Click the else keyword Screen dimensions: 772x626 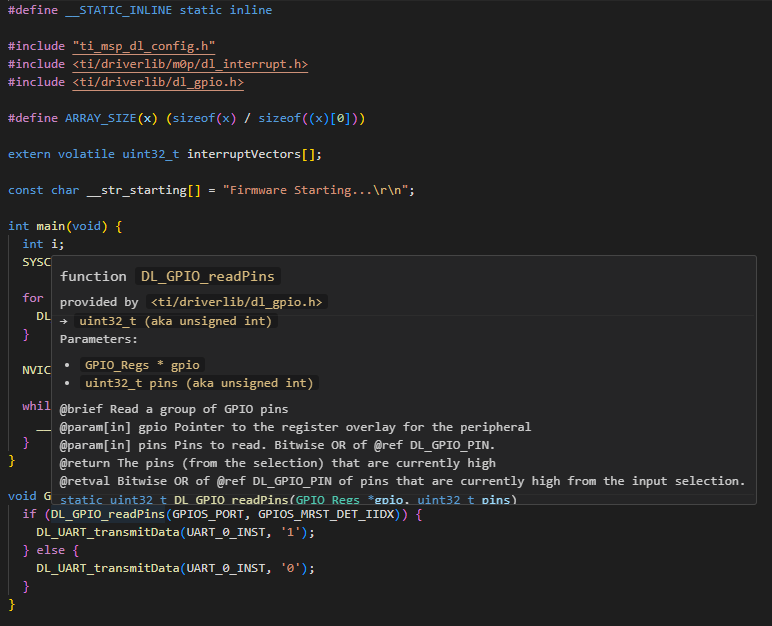51,550
